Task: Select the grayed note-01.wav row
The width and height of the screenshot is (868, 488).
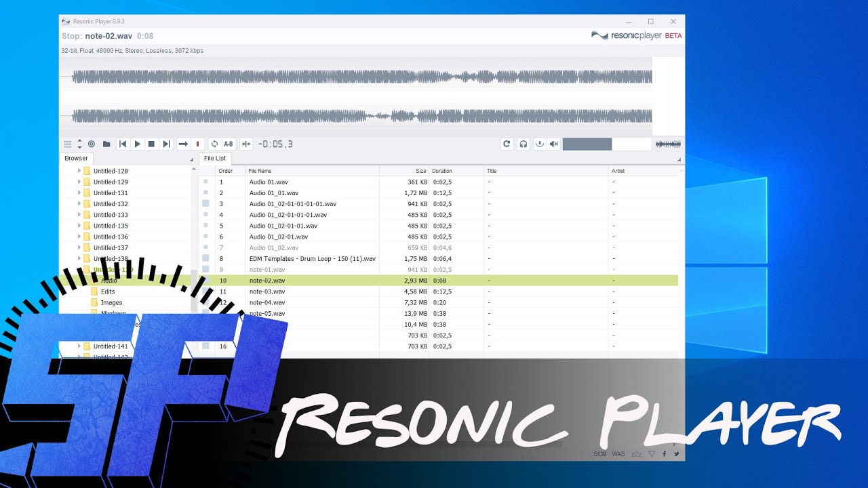Action: [x=438, y=269]
